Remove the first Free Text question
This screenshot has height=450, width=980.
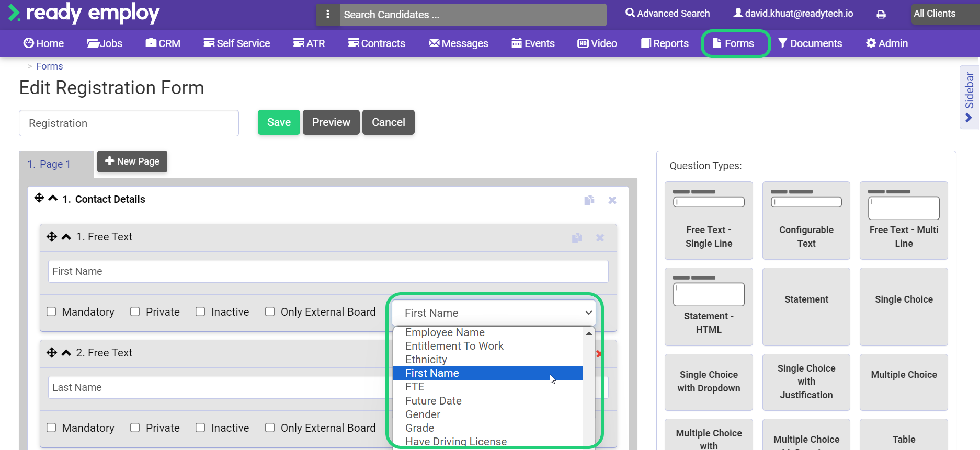(x=600, y=238)
